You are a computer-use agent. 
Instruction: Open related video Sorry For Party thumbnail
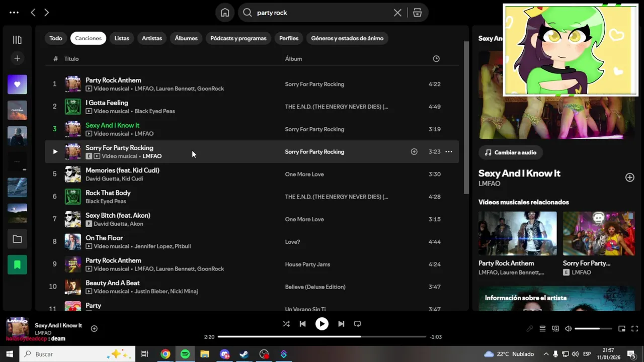pos(599,233)
